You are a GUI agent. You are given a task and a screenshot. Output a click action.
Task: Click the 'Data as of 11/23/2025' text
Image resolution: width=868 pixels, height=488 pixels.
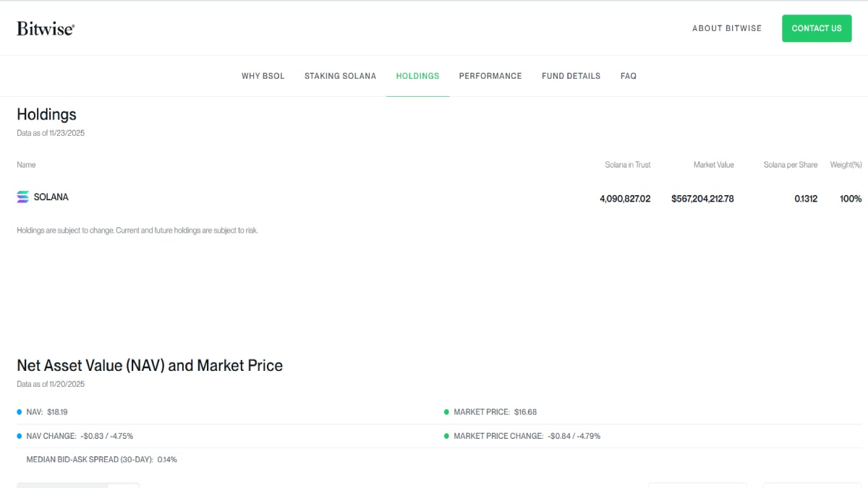51,133
